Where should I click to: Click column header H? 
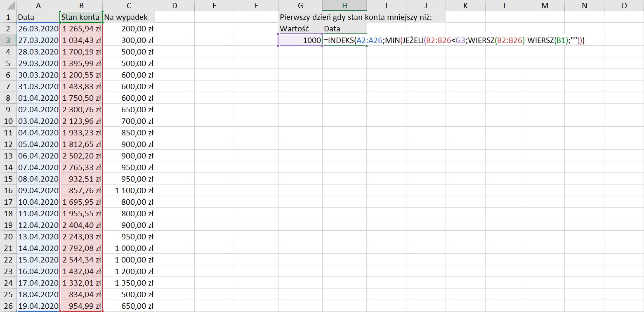point(344,5)
